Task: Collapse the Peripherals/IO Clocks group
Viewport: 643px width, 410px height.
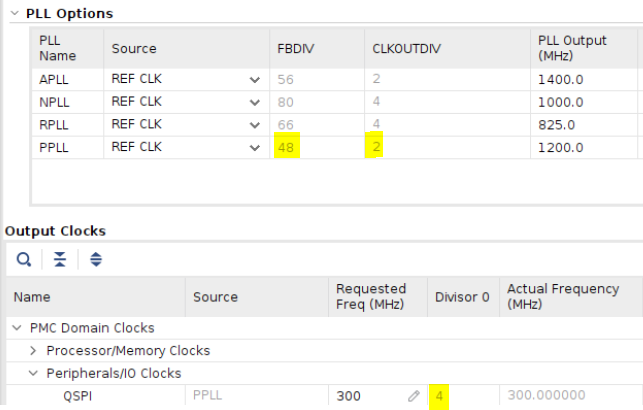Action: 34,374
